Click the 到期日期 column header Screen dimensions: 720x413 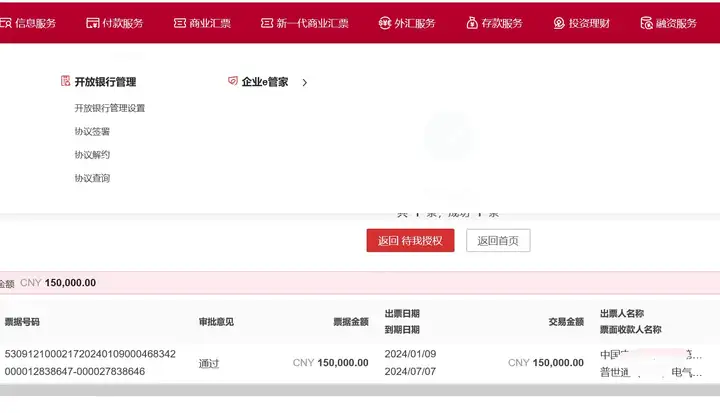click(x=402, y=329)
